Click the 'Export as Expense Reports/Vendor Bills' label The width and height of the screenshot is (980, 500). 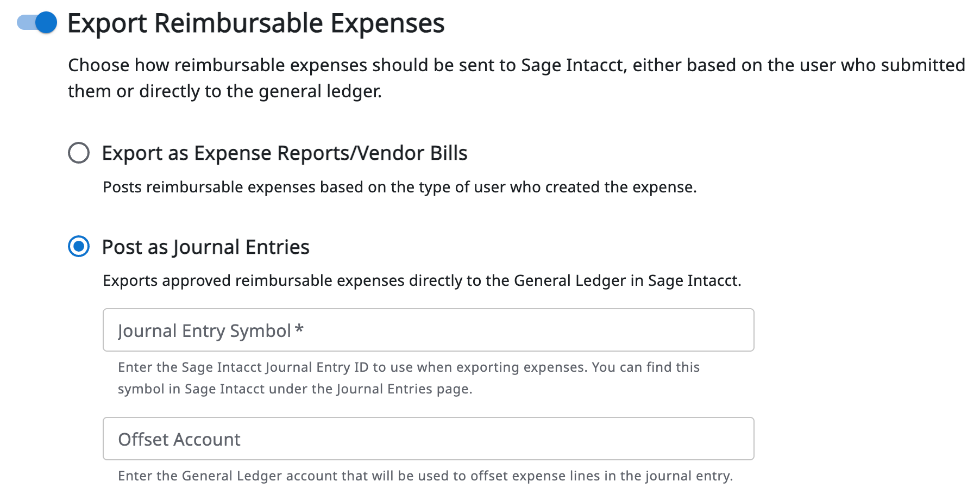pyautogui.click(x=285, y=153)
